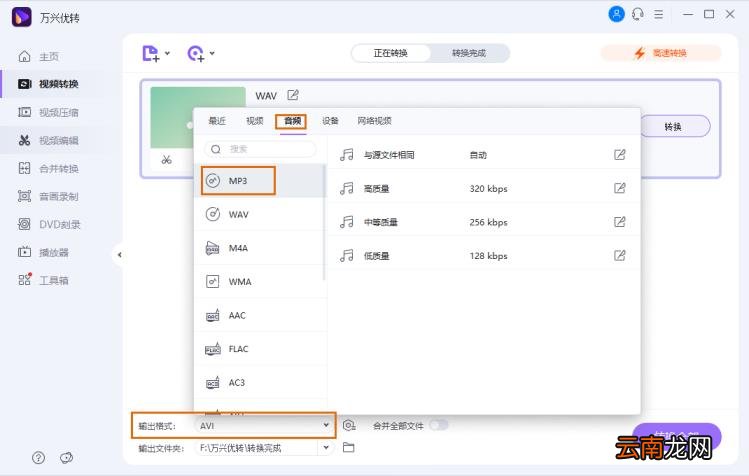Viewport: 749px width, 476px height.
Task: Select the FLAC format
Action: [259, 349]
